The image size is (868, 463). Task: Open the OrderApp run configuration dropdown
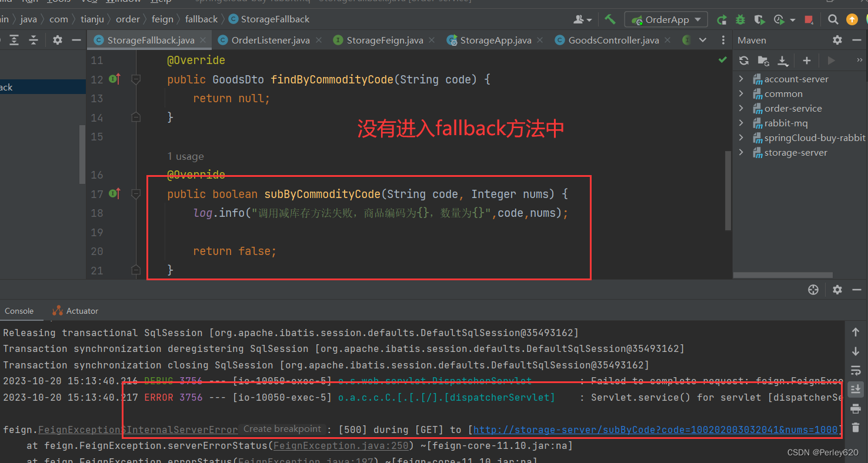click(x=666, y=19)
